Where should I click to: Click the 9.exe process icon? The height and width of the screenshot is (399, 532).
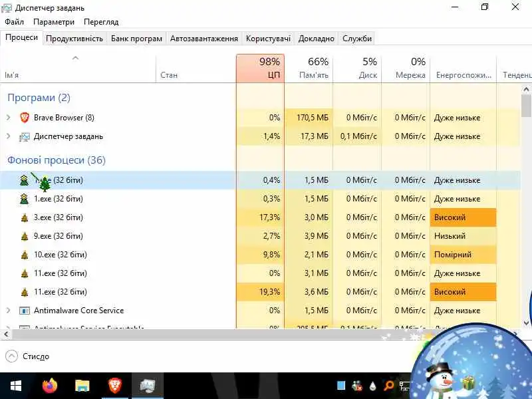[x=25, y=236]
